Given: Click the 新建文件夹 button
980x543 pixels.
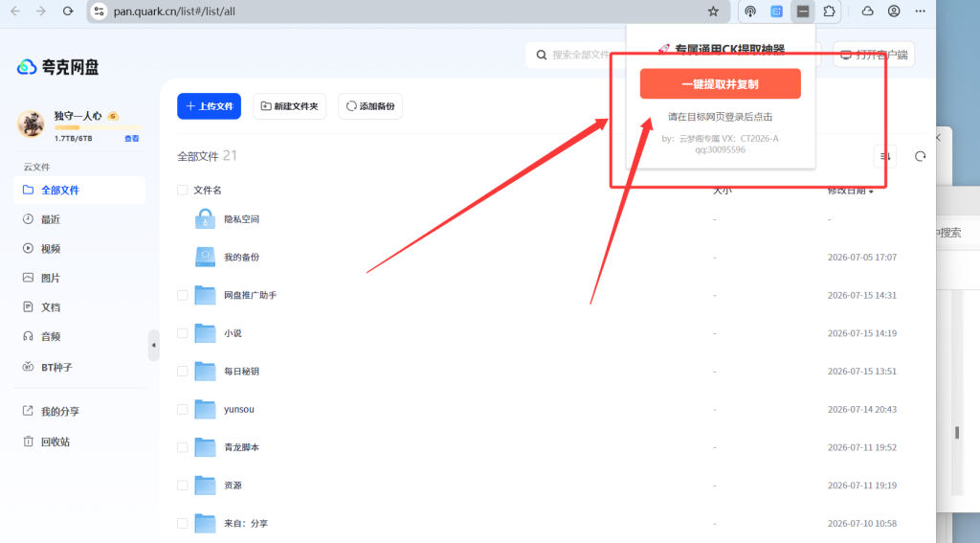Looking at the screenshot, I should click(289, 106).
